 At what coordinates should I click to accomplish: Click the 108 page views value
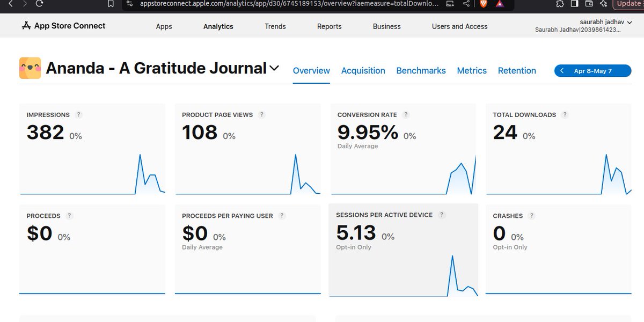point(200,132)
